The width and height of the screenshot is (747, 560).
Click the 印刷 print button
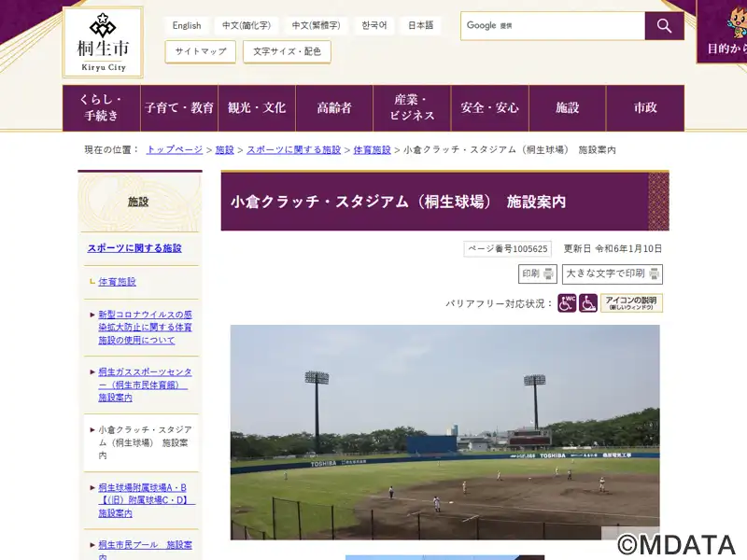pyautogui.click(x=538, y=273)
